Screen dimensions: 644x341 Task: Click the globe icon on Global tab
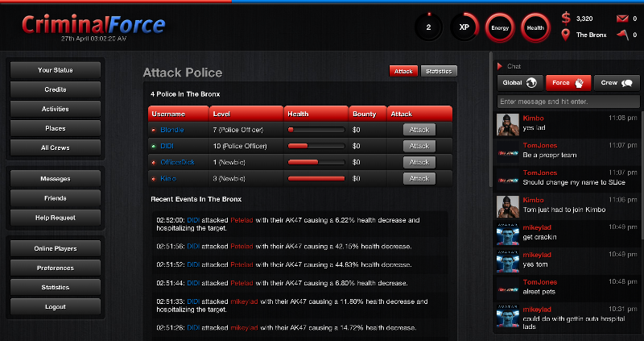531,83
